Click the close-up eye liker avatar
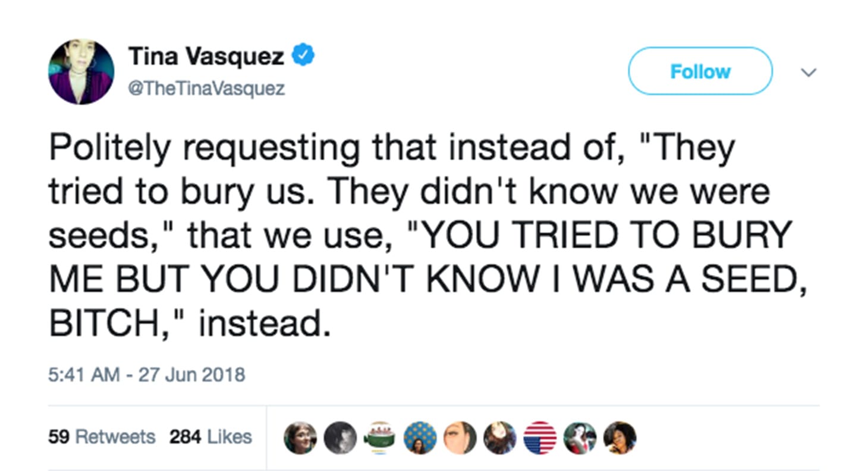 [x=460, y=438]
